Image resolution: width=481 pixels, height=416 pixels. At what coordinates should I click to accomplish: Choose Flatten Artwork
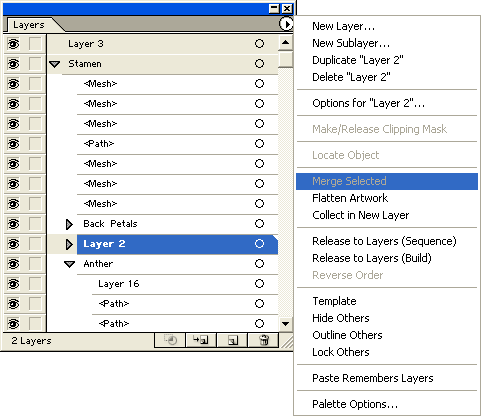click(350, 198)
